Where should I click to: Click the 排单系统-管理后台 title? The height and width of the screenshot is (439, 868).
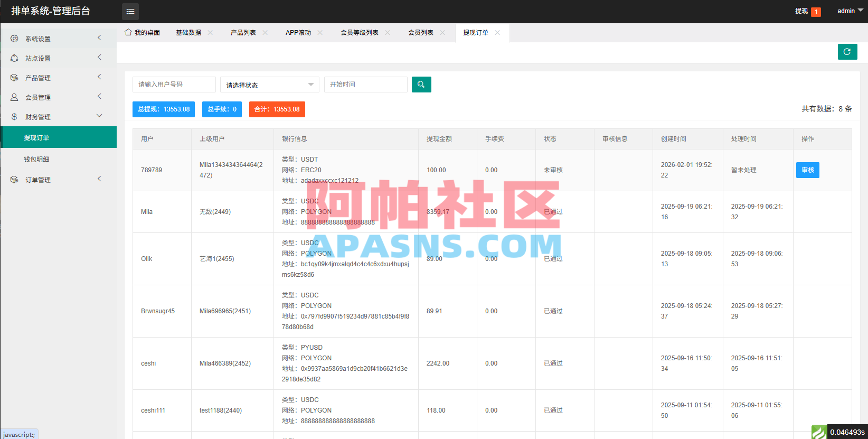[51, 11]
